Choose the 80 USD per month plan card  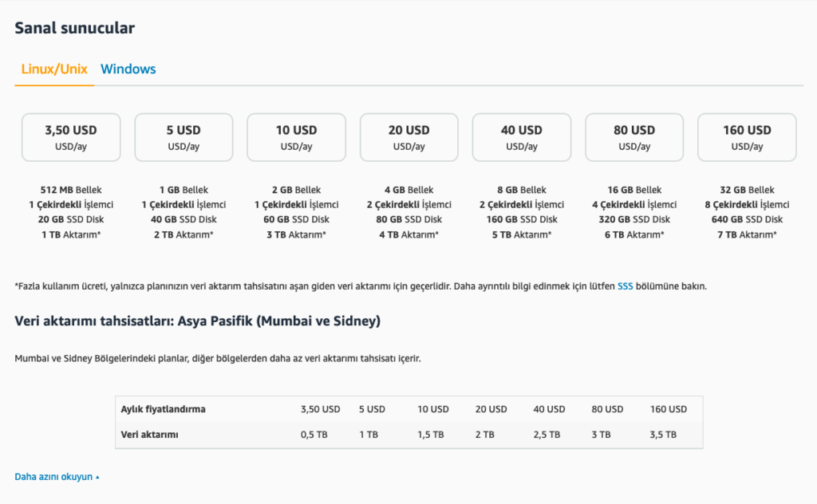tap(634, 137)
